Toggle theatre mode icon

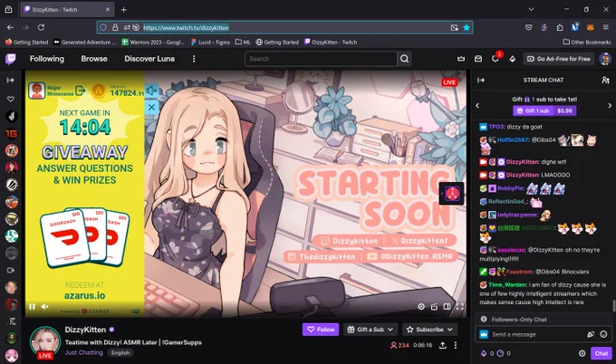click(x=447, y=307)
